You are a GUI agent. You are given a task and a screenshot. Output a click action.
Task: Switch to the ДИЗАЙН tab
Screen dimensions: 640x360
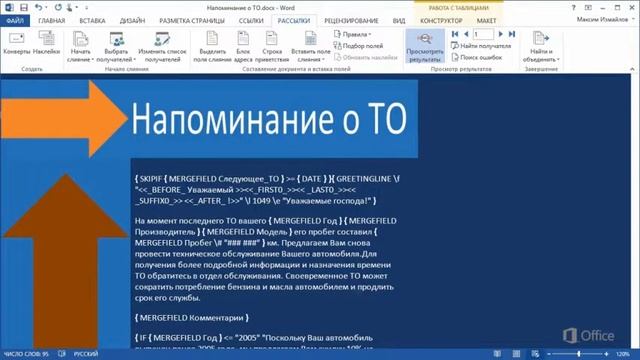click(132, 20)
